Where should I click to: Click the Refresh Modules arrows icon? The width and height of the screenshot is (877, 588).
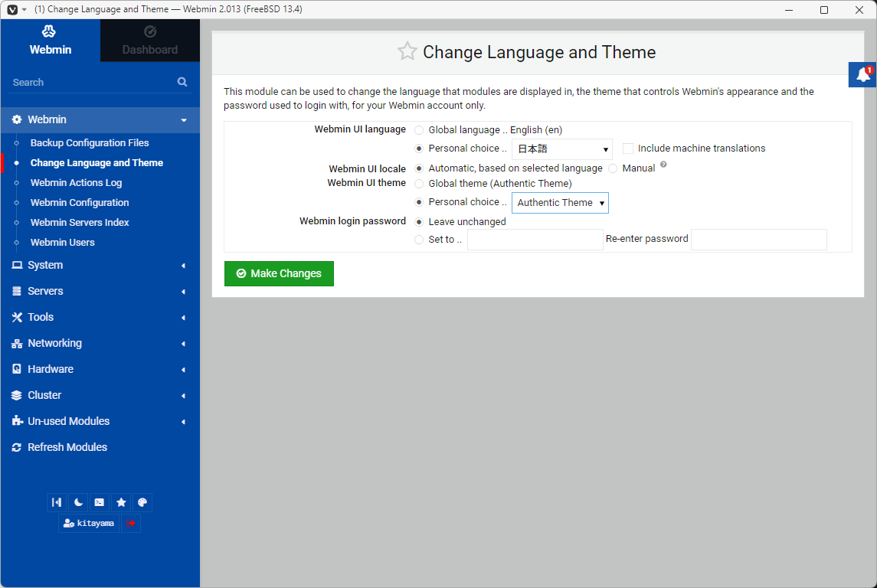tap(17, 447)
